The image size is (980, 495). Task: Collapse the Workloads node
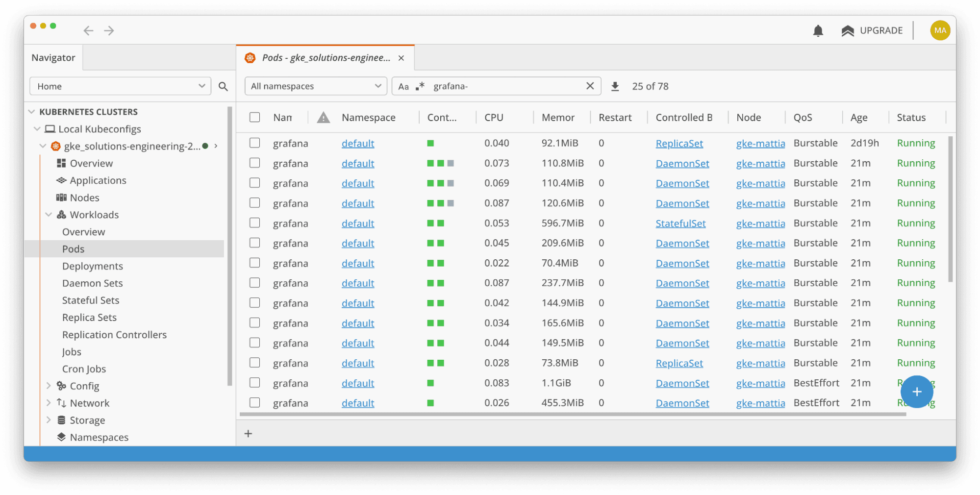pos(49,215)
